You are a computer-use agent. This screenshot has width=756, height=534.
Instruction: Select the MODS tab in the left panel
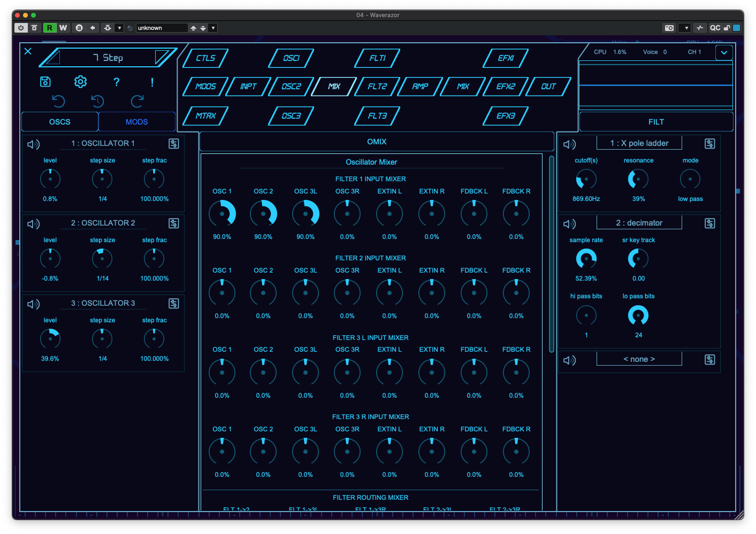point(136,121)
